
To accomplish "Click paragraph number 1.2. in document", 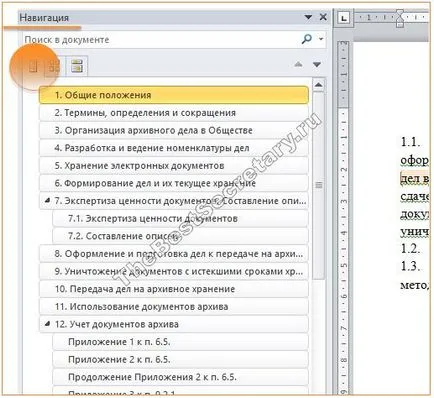I will coord(410,249).
